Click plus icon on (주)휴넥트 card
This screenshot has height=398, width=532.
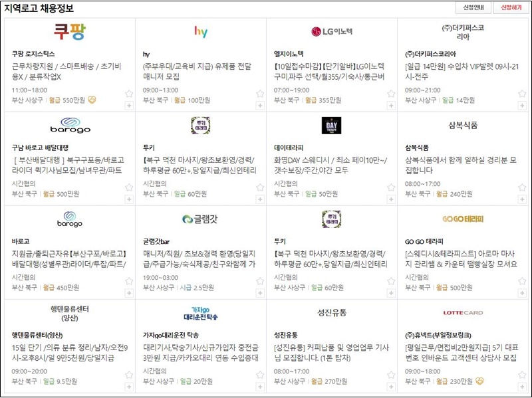tap(522, 387)
